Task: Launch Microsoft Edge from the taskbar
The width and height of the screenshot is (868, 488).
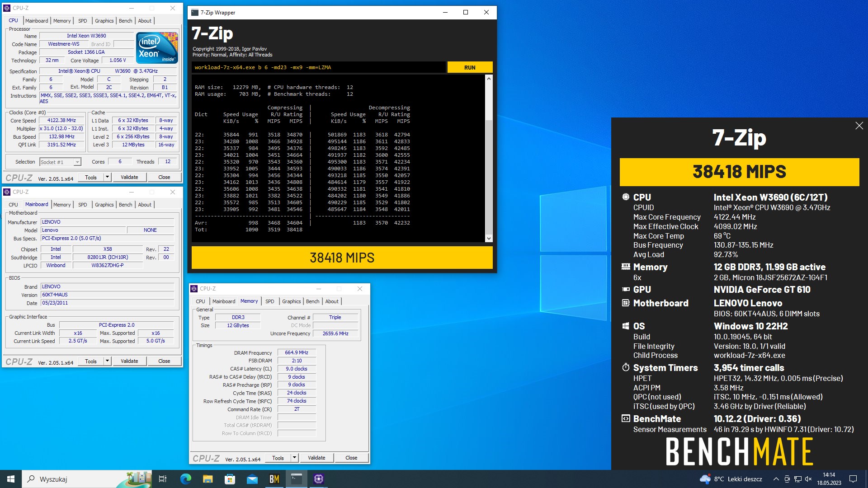Action: point(185,479)
